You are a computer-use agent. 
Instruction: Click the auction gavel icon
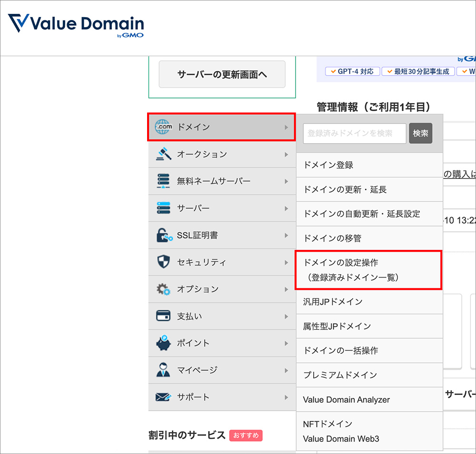163,154
